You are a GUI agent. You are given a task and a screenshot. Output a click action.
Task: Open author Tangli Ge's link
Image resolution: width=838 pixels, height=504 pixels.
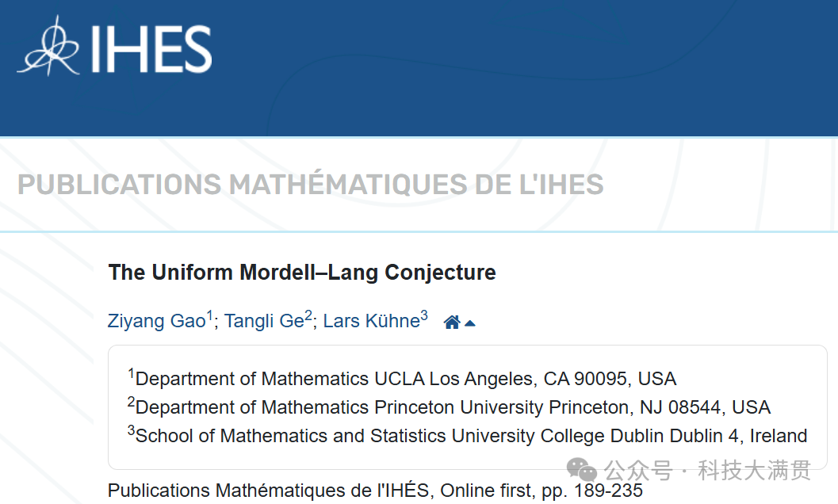[x=264, y=321]
